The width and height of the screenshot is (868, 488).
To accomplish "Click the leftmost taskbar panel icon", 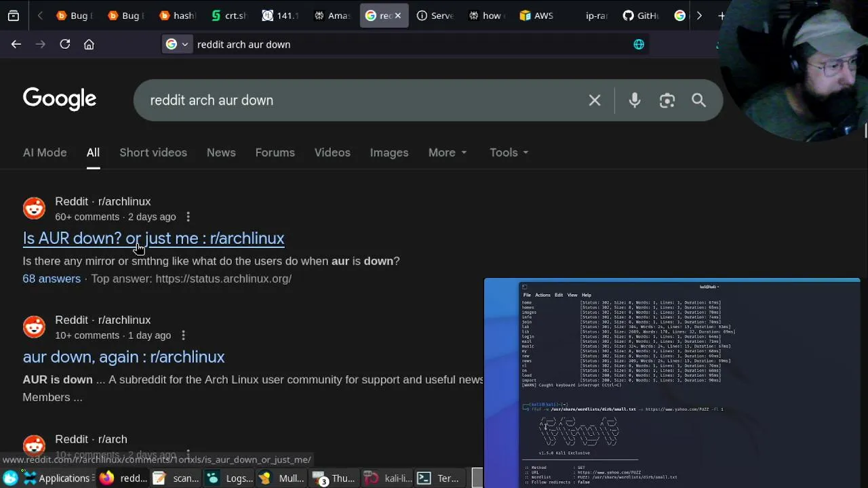I will click(10, 479).
